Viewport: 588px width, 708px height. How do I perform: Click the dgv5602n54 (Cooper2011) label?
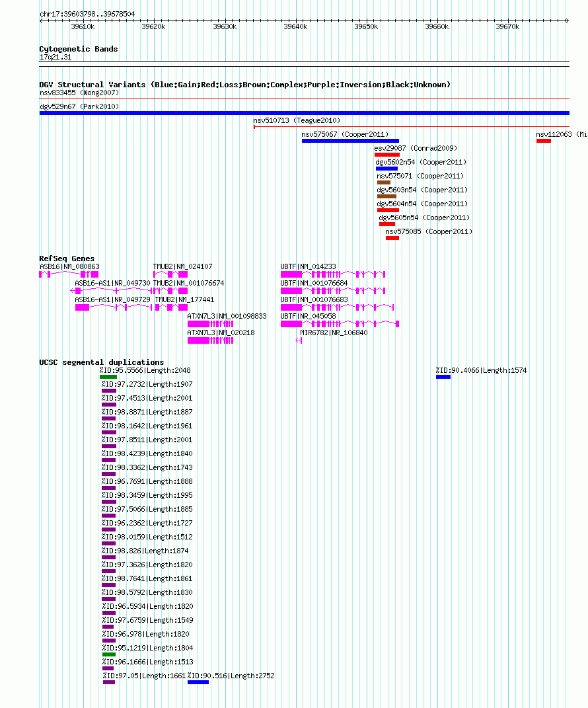pos(421,162)
